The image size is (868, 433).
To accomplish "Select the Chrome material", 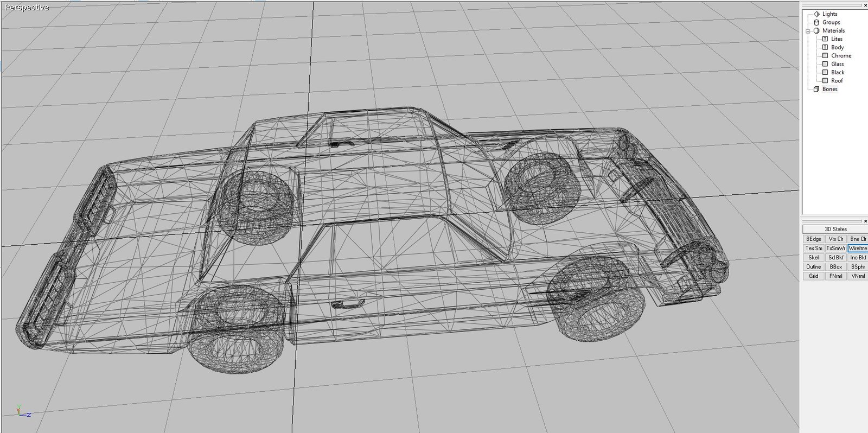I will (x=841, y=56).
